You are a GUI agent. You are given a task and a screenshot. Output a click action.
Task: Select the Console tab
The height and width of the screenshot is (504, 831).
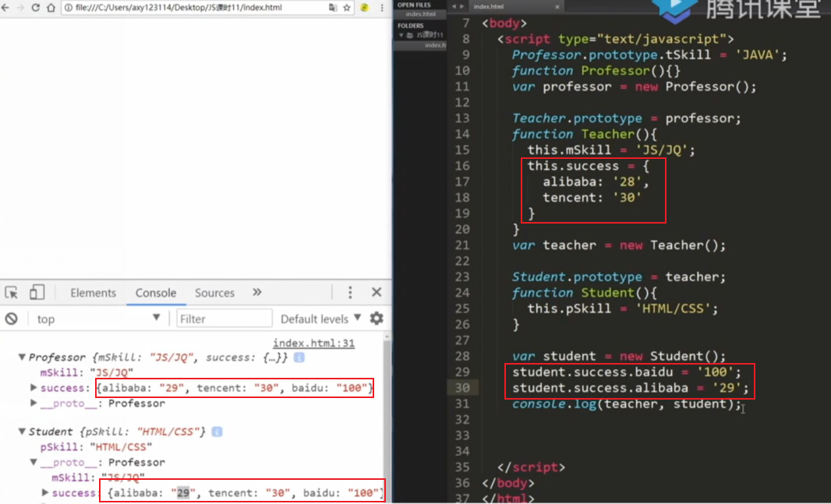(x=156, y=293)
